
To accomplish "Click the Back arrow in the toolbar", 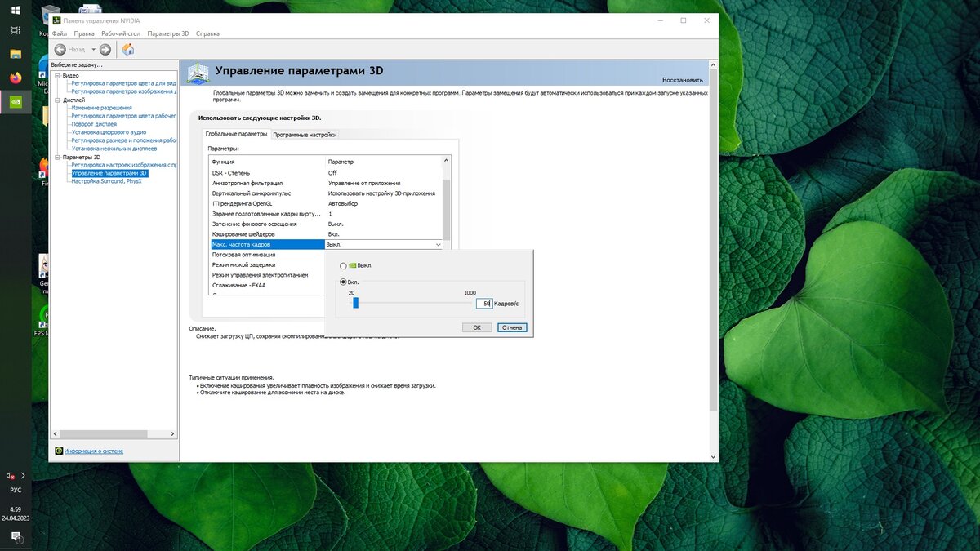I will (60, 50).
